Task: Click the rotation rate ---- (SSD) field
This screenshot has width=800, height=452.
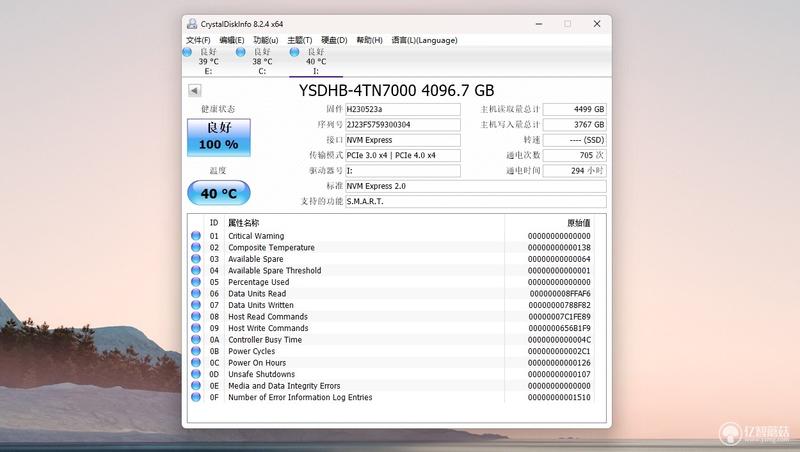Action: point(574,140)
